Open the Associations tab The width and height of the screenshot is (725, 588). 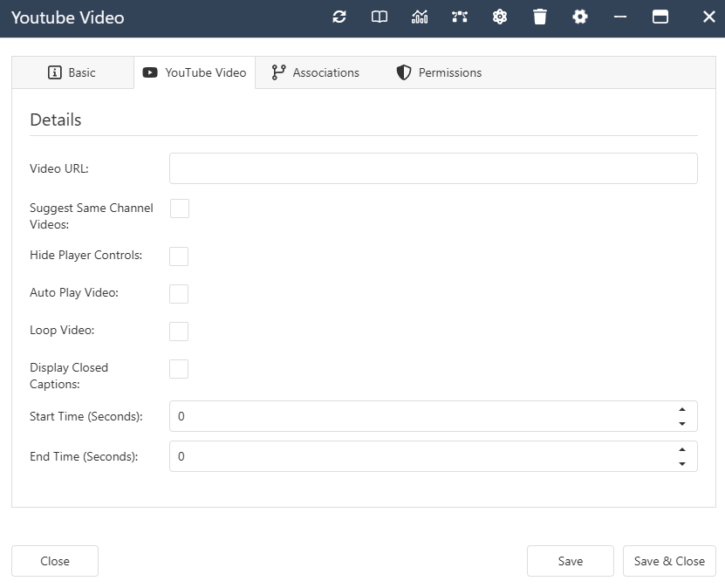(x=316, y=72)
